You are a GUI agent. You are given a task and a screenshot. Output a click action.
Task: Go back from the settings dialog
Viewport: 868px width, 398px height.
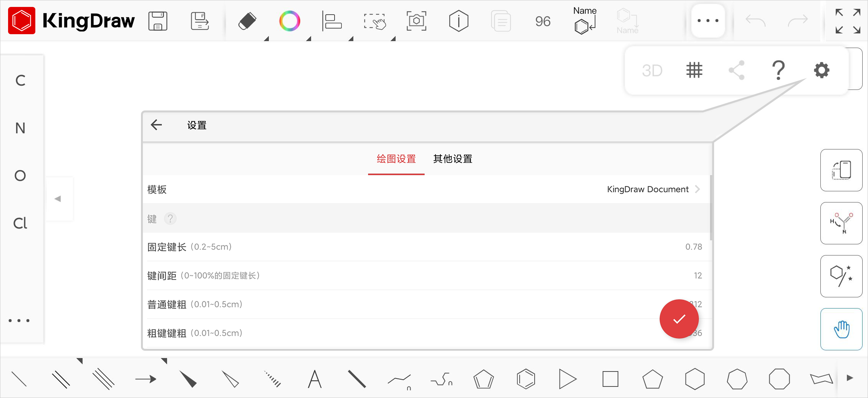(156, 125)
